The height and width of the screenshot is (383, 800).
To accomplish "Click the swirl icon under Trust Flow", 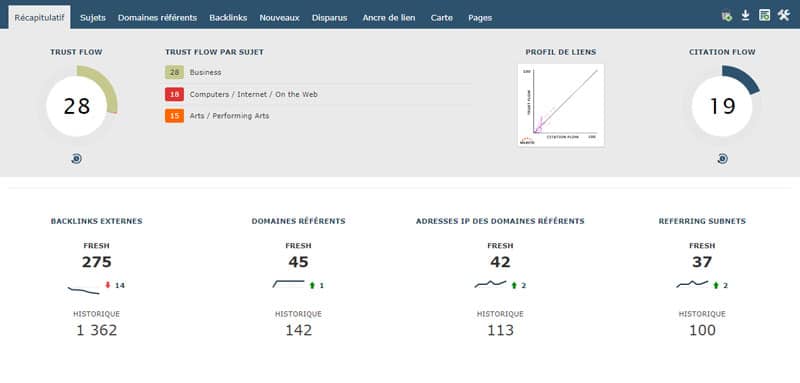I will (x=77, y=159).
